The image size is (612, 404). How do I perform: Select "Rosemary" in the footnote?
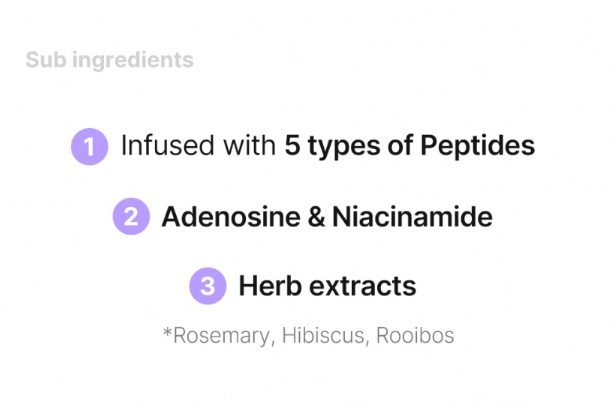click(x=220, y=336)
